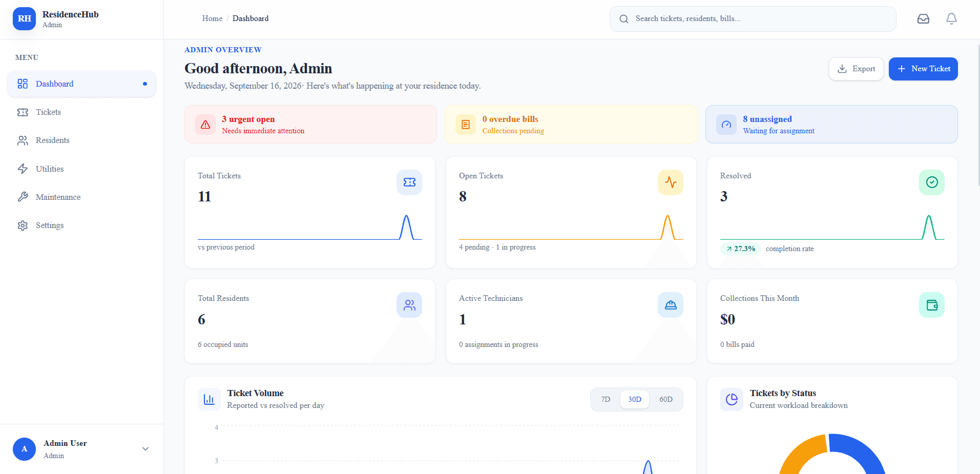
Task: Open Tickets in the sidebar menu
Action: pos(81,112)
